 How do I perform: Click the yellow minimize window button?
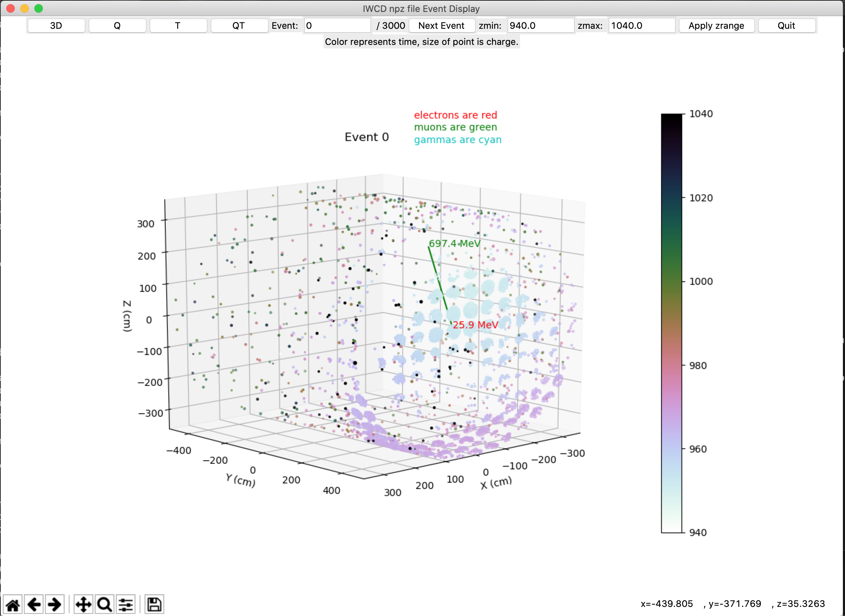pos(25,8)
